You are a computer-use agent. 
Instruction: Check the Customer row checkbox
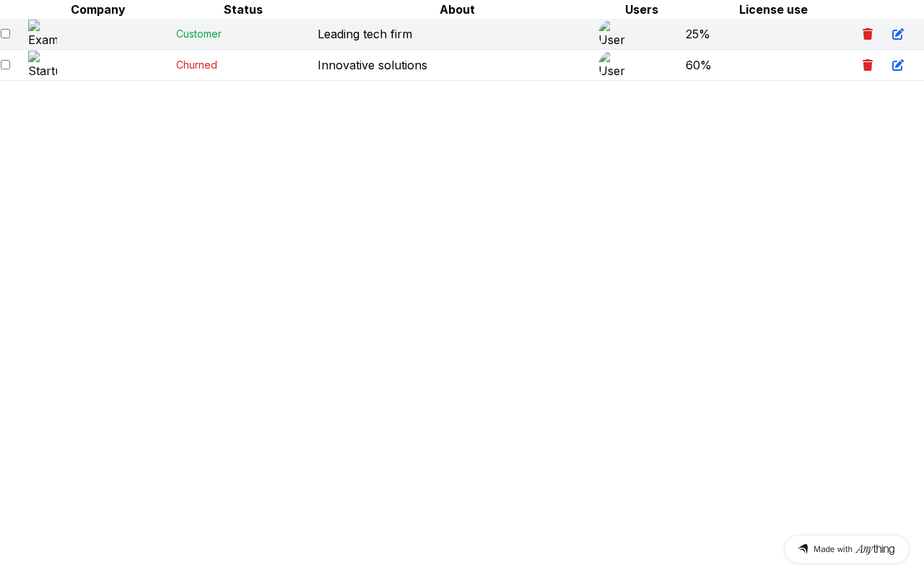(x=5, y=33)
